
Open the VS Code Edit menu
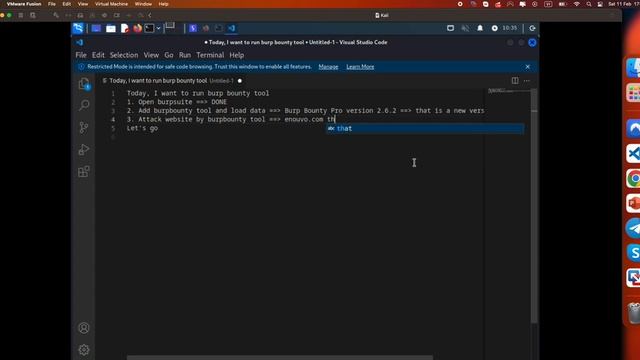[98, 55]
